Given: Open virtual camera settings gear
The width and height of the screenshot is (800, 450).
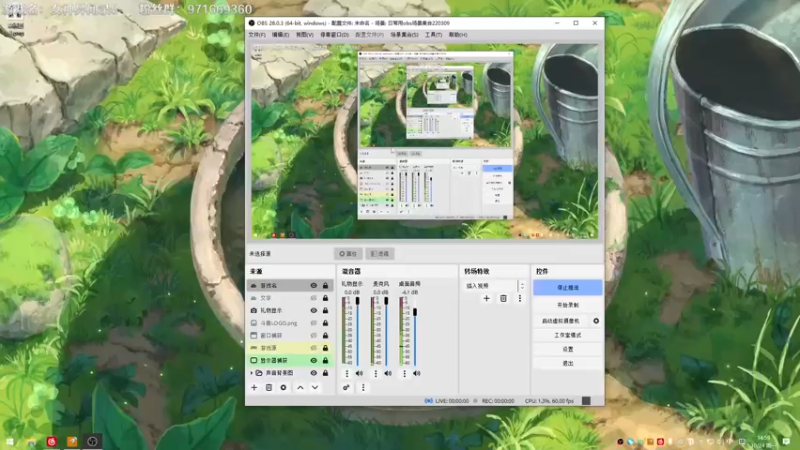Looking at the screenshot, I should 596,321.
